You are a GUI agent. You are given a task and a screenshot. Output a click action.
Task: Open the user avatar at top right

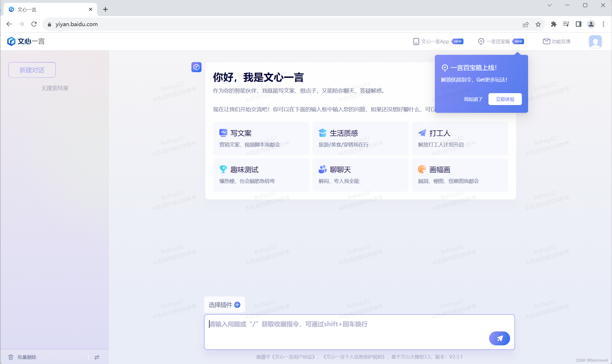tap(595, 41)
